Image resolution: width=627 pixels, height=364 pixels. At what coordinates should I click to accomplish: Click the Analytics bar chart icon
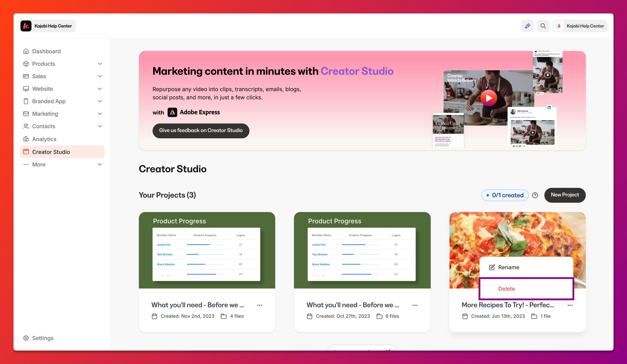coord(26,139)
